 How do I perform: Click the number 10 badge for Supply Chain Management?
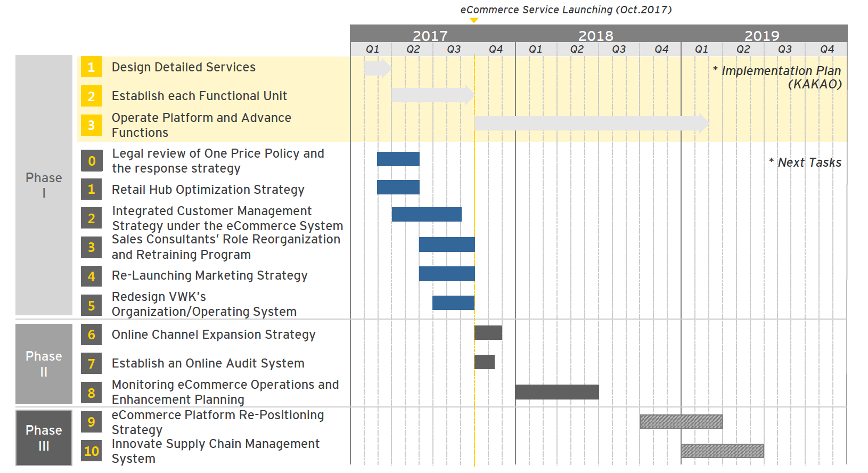[91, 451]
